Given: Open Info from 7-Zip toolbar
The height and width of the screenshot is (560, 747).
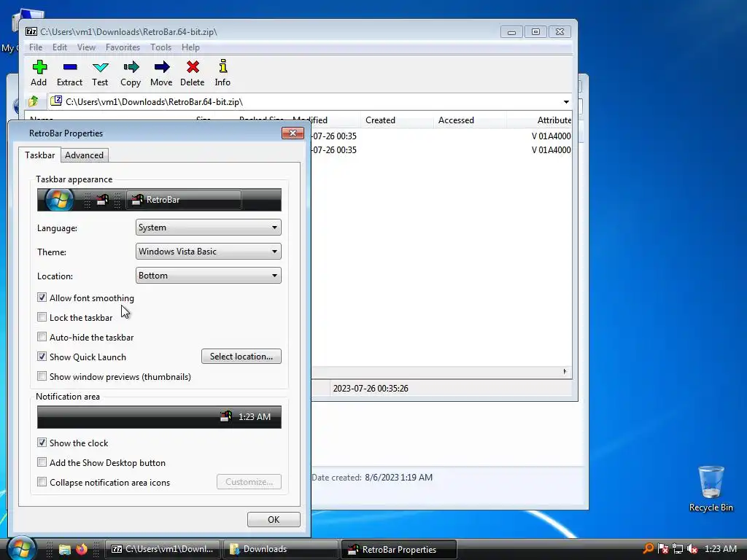Looking at the screenshot, I should (222, 73).
